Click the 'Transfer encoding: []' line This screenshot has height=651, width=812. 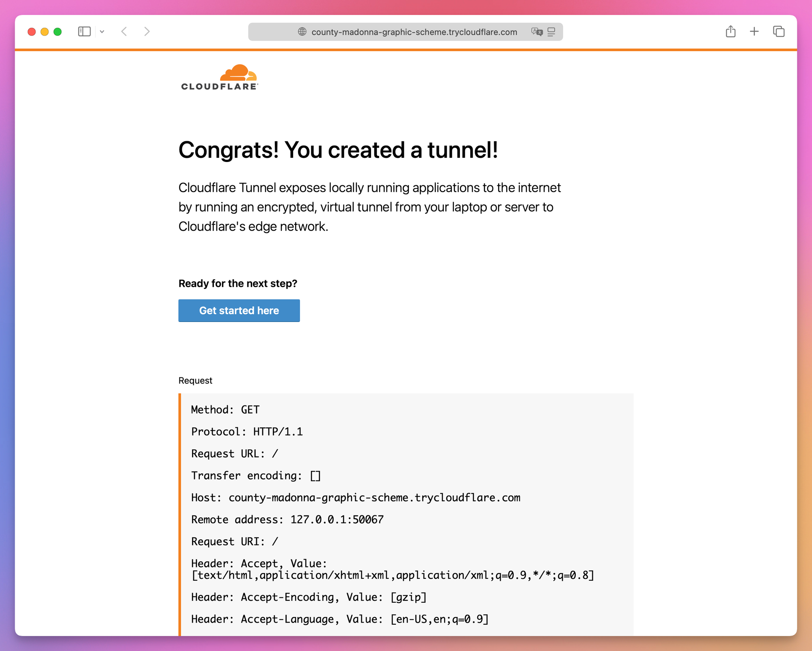point(256,476)
